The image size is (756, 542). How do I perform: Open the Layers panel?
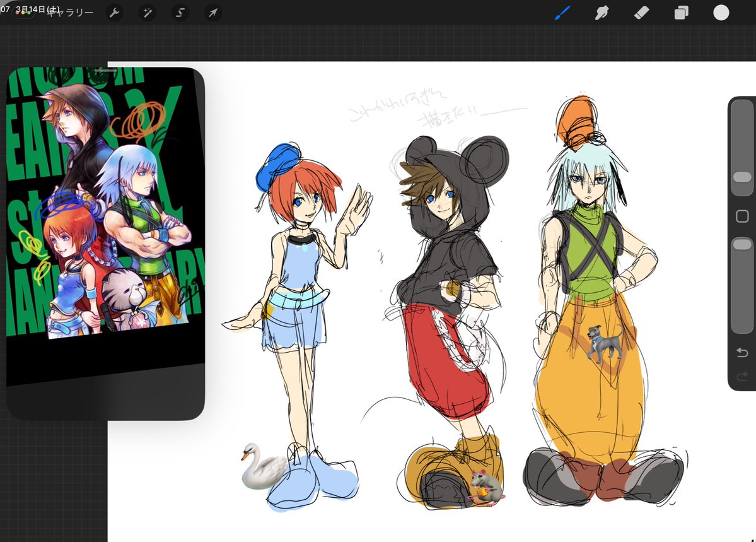tap(681, 13)
